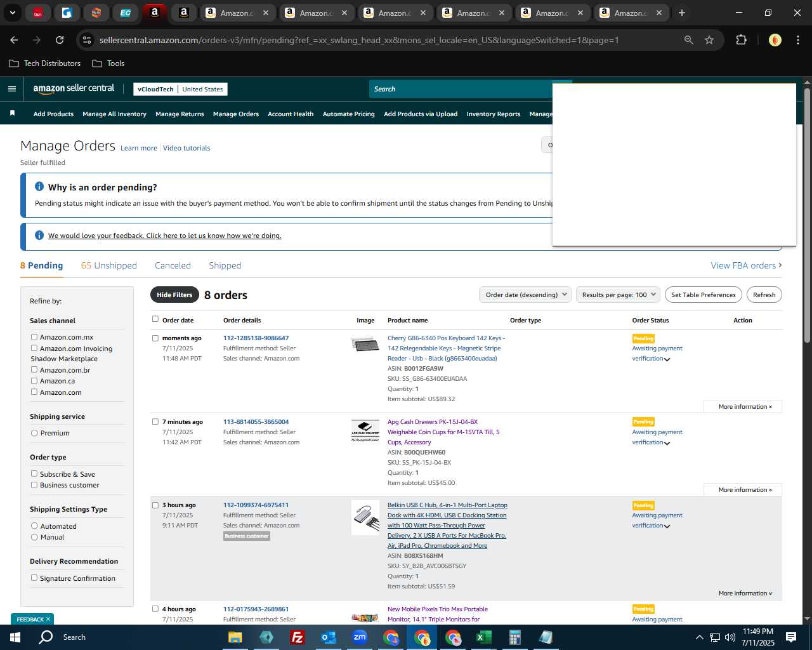
Task: Open Automate Pricing in nav bar
Action: [x=348, y=114]
